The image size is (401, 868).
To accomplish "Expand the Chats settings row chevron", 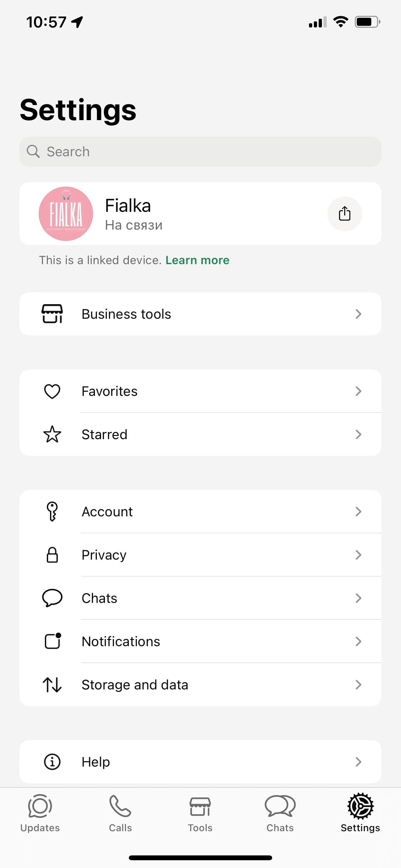I will point(358,598).
